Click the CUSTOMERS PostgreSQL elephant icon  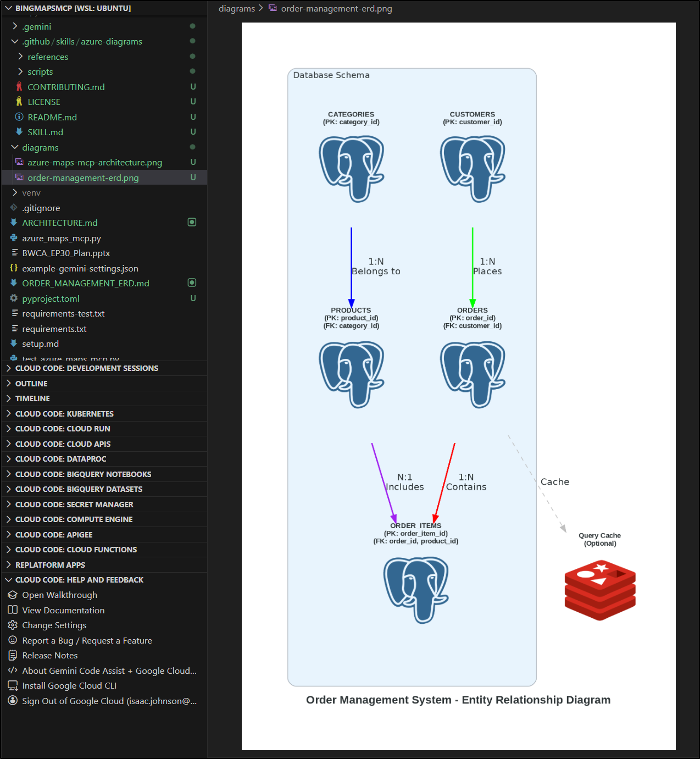(x=473, y=169)
